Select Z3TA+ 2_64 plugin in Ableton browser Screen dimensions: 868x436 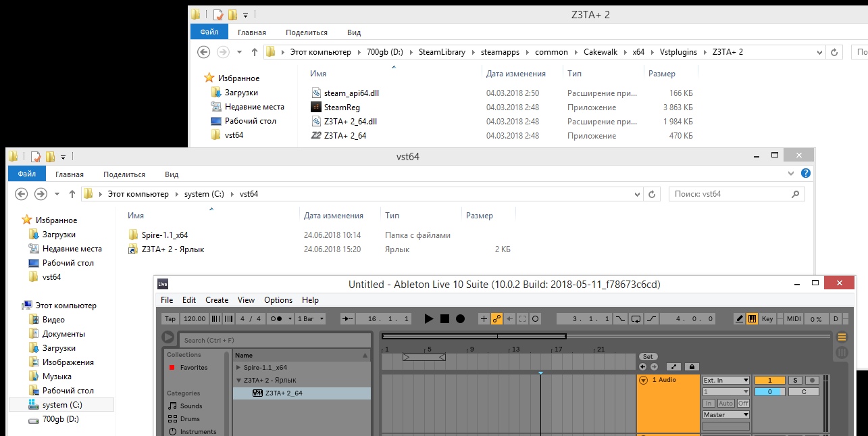[302, 393]
